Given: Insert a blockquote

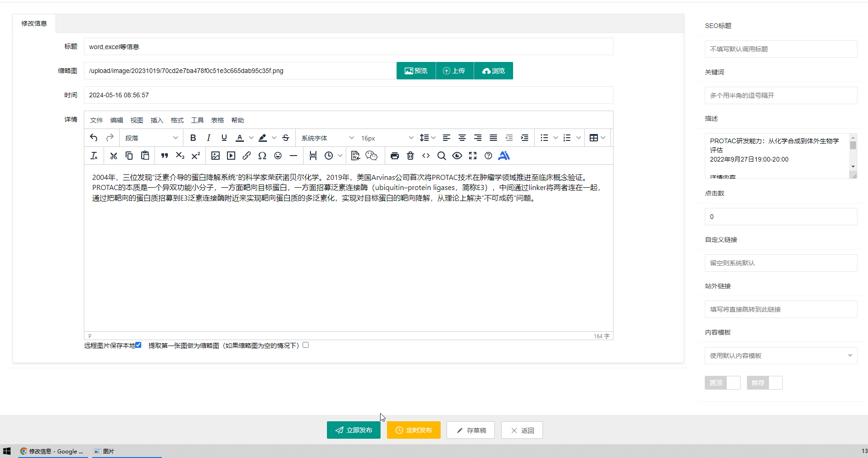Looking at the screenshot, I should pyautogui.click(x=165, y=156).
